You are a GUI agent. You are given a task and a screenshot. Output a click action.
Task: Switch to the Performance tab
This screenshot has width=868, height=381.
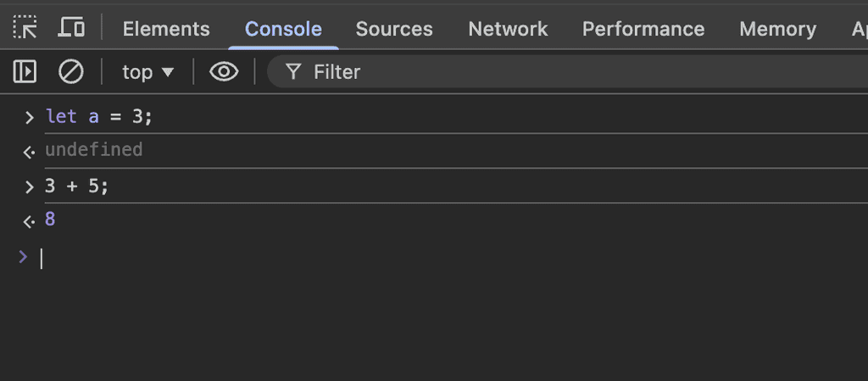[643, 29]
